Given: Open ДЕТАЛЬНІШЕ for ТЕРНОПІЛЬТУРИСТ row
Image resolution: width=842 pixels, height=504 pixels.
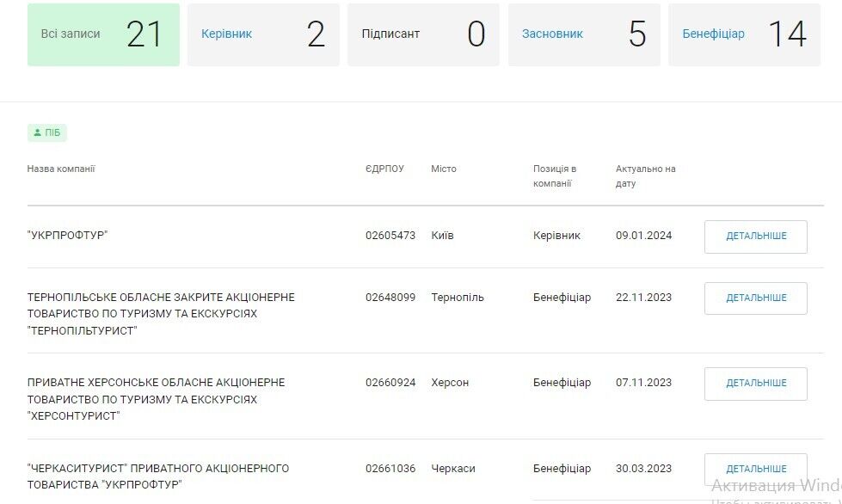Looking at the screenshot, I should click(x=755, y=298).
